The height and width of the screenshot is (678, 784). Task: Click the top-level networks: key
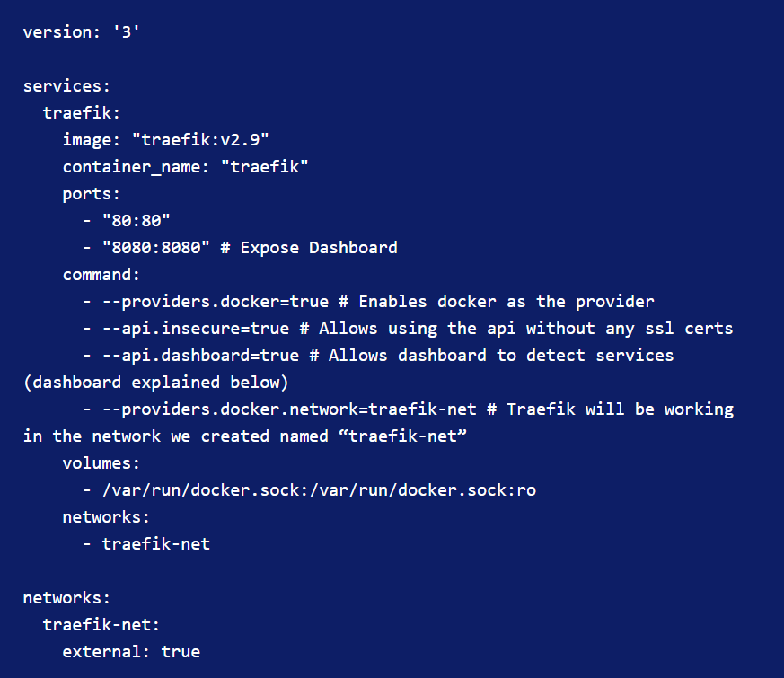tap(66, 598)
